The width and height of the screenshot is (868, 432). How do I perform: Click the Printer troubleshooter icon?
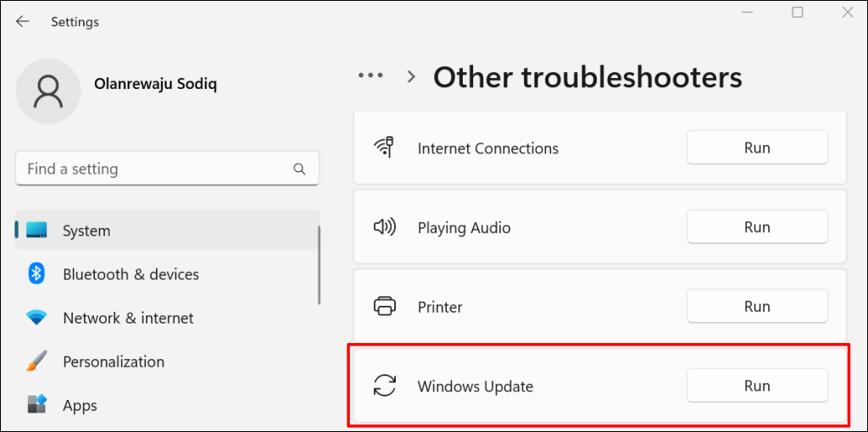click(x=385, y=307)
